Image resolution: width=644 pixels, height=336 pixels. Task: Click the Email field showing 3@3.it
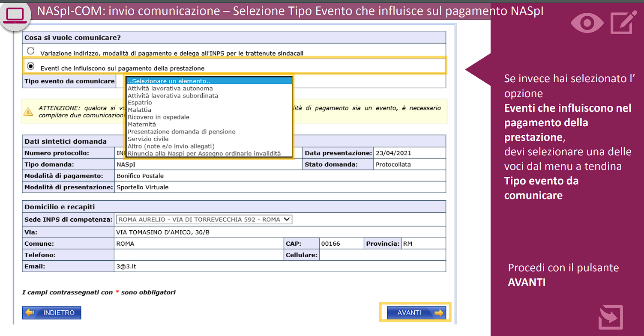(x=193, y=266)
